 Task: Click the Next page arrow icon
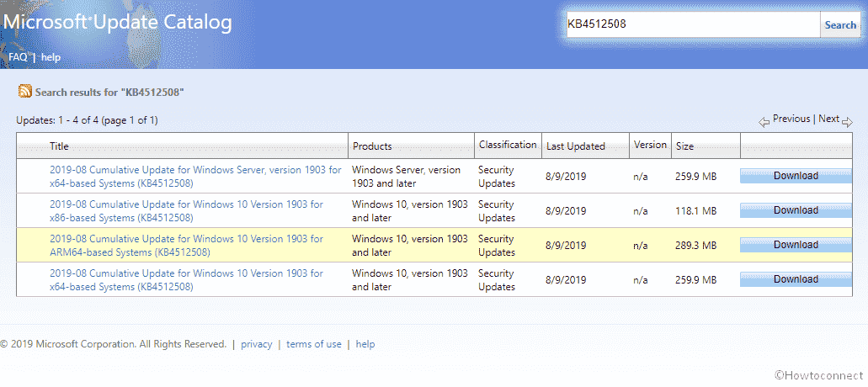tap(847, 122)
